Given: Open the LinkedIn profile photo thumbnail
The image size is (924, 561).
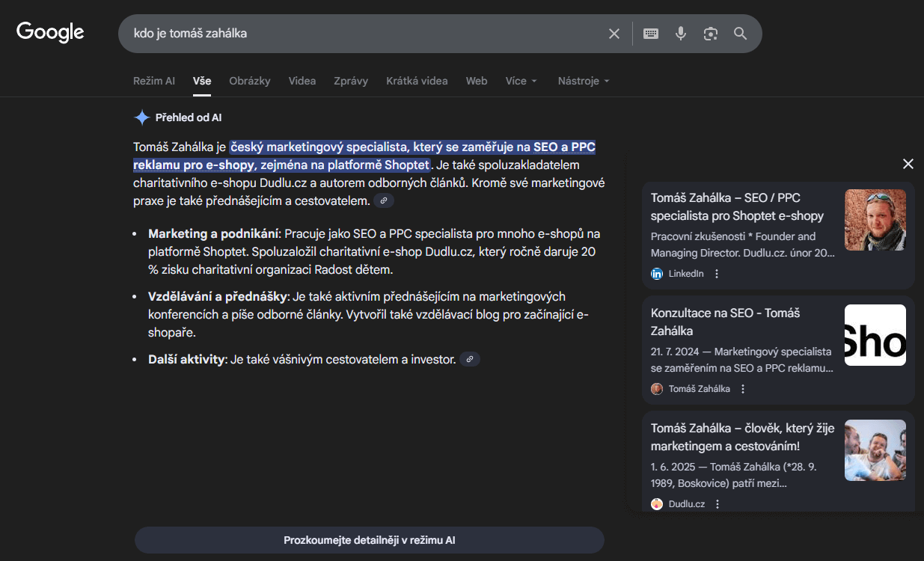Looking at the screenshot, I should click(875, 220).
